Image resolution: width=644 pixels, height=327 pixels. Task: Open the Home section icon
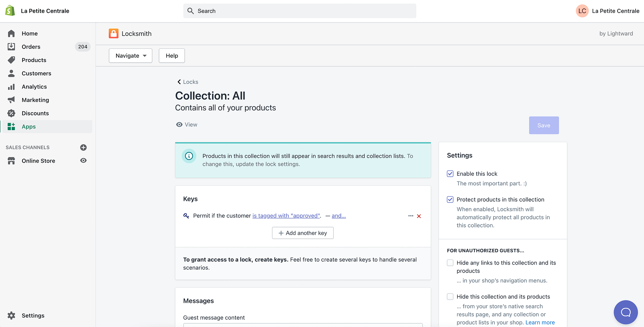pyautogui.click(x=11, y=34)
